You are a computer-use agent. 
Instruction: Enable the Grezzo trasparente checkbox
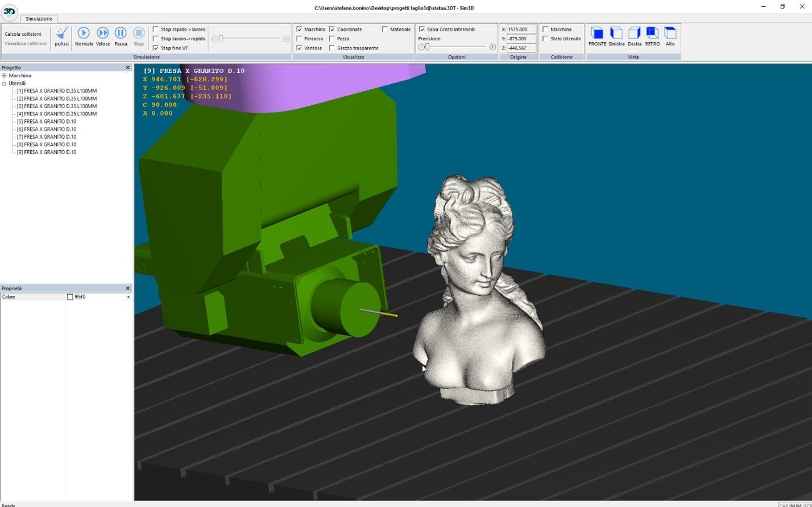tap(332, 48)
